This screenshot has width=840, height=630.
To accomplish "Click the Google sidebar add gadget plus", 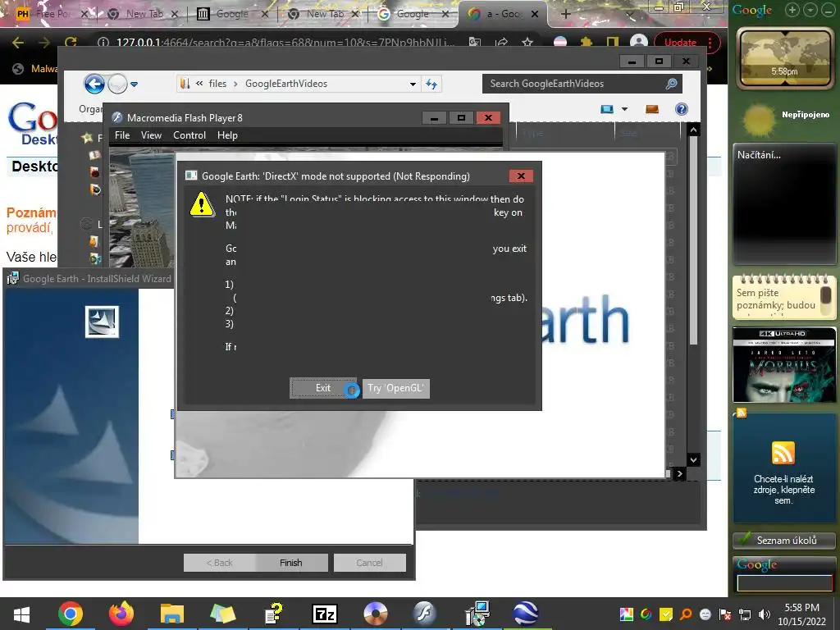I will [792, 10].
